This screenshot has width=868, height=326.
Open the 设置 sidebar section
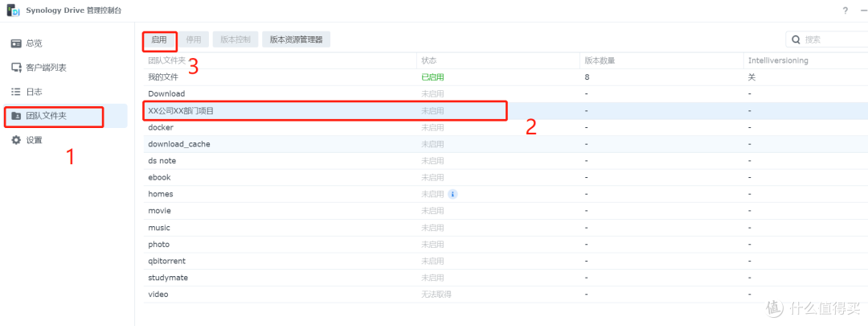tap(65, 140)
